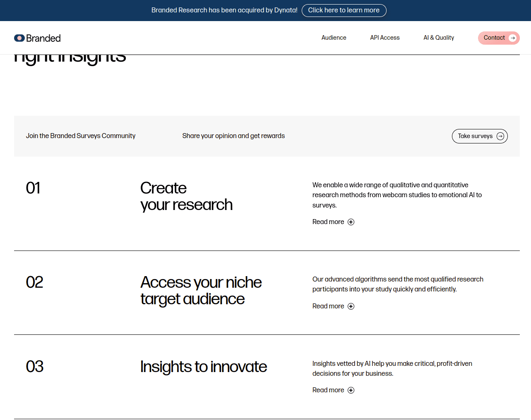
Task: Click the arrow icon in Contact button
Action: [513, 38]
